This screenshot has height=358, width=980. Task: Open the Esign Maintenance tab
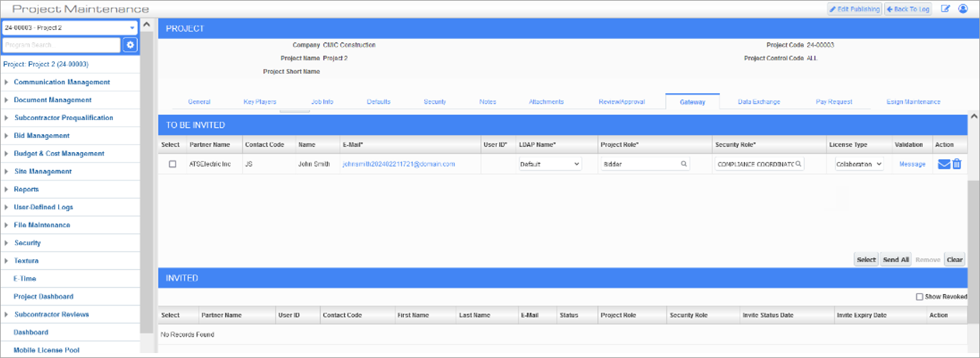913,102
